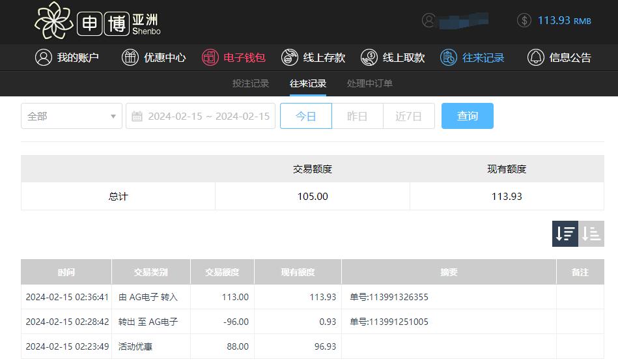Image resolution: width=618 pixels, height=364 pixels.
Task: Click timestamp 2024-02-15 02:36:41
Action: point(67,297)
